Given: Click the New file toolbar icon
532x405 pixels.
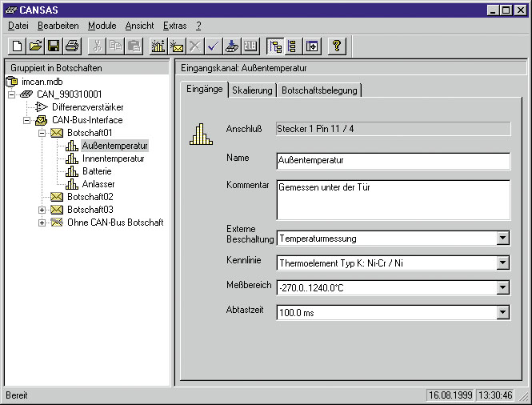Looking at the screenshot, I should pos(17,46).
